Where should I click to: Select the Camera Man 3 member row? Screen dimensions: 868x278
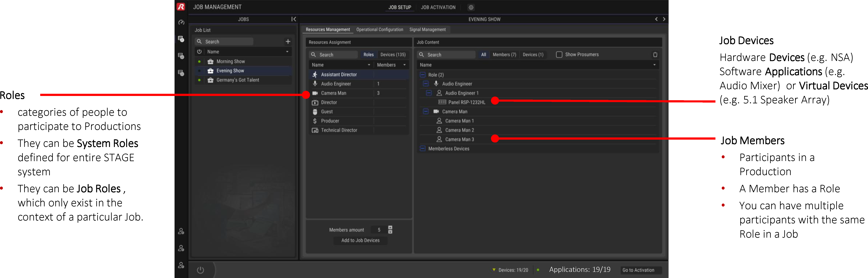(538, 139)
